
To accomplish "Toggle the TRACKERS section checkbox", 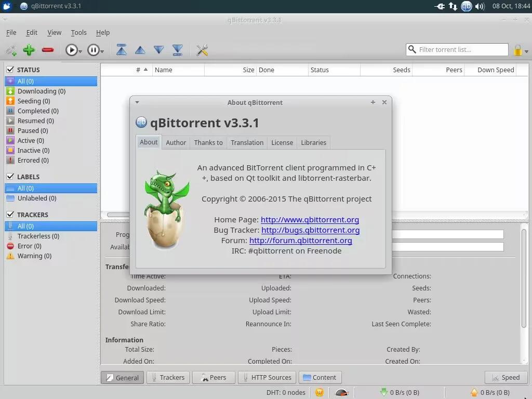I will [x=10, y=215].
